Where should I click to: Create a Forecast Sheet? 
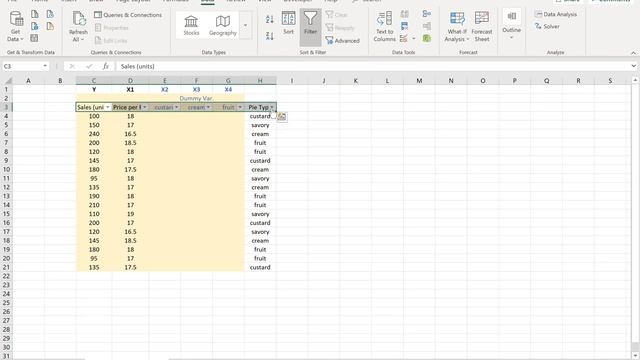(x=482, y=26)
